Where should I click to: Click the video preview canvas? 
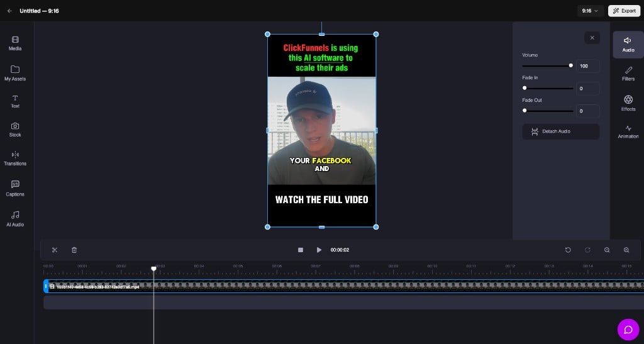click(321, 131)
